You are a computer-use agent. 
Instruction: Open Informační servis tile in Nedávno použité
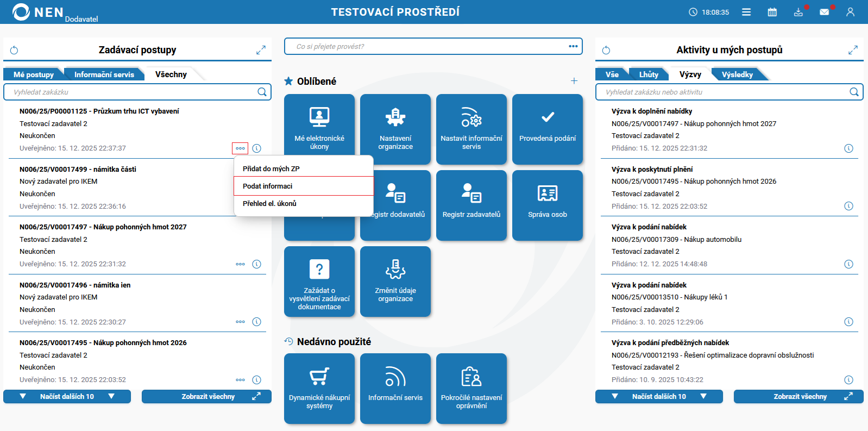coord(395,389)
